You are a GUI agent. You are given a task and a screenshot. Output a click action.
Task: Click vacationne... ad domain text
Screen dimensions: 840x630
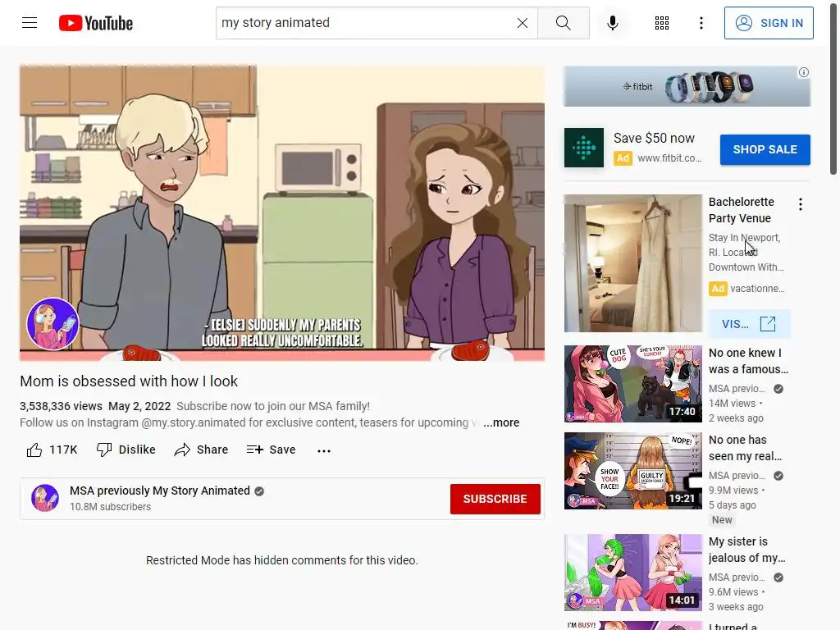pyautogui.click(x=757, y=288)
